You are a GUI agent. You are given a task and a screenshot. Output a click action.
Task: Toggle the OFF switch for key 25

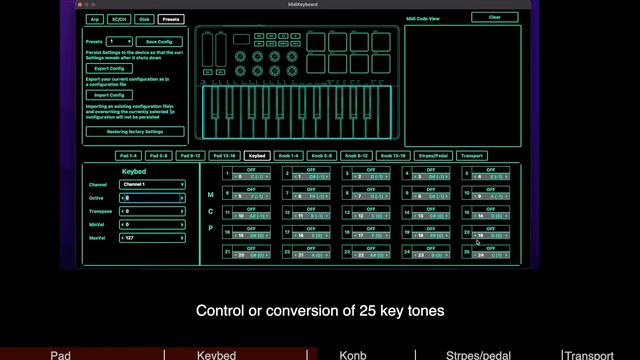(491, 248)
